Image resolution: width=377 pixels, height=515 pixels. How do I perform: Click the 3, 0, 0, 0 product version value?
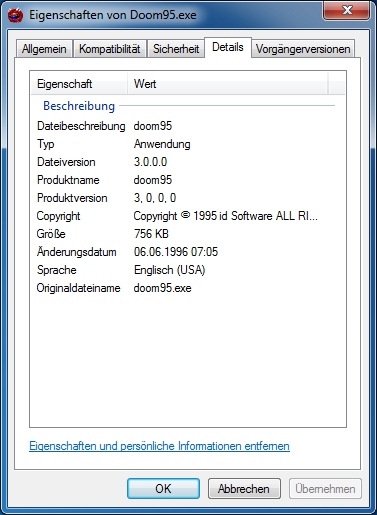[x=155, y=198]
